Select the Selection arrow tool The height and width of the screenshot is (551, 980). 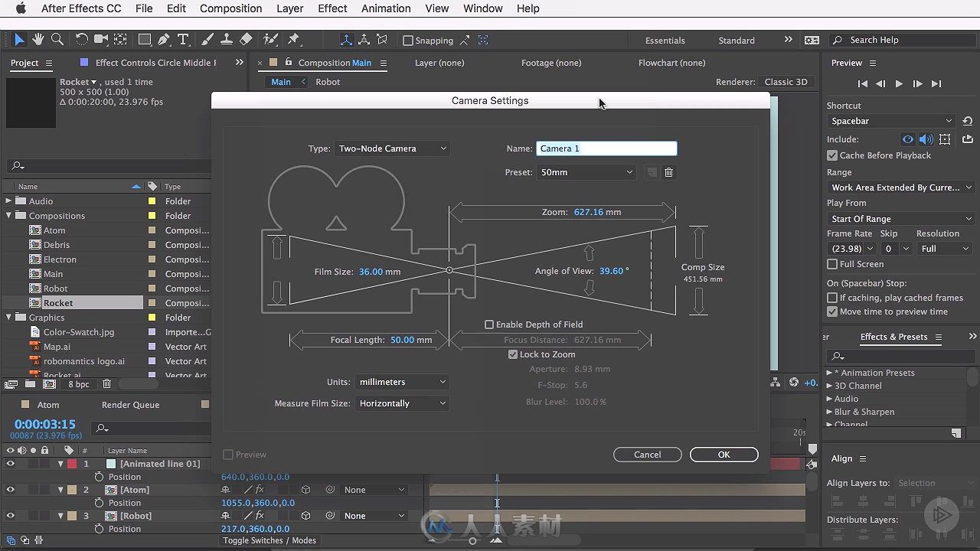(x=19, y=40)
